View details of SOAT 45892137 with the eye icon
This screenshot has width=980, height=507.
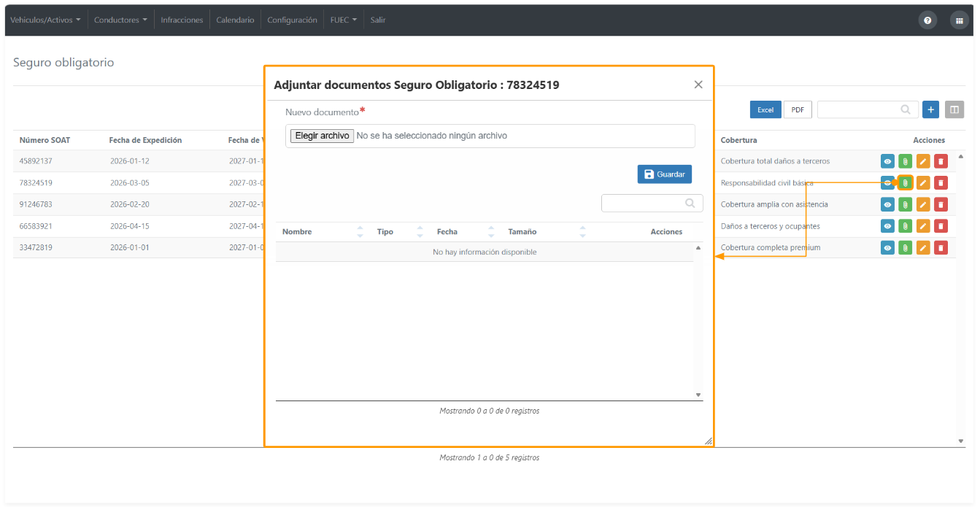887,161
